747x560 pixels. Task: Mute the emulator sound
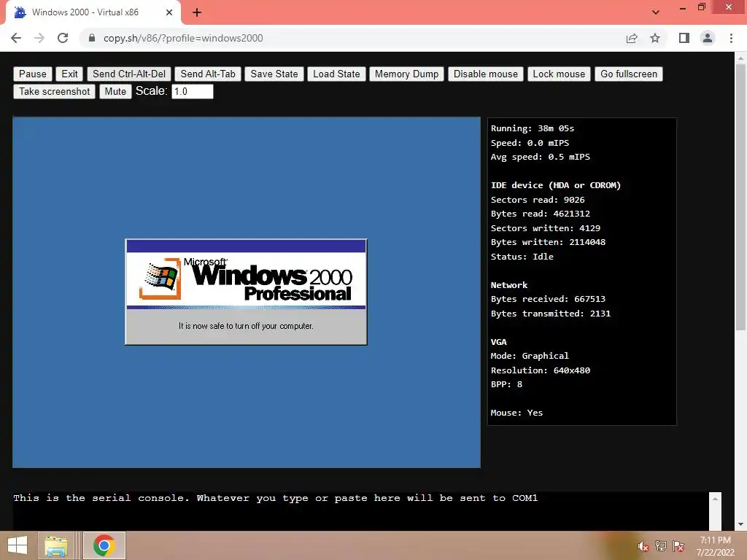[x=115, y=91]
